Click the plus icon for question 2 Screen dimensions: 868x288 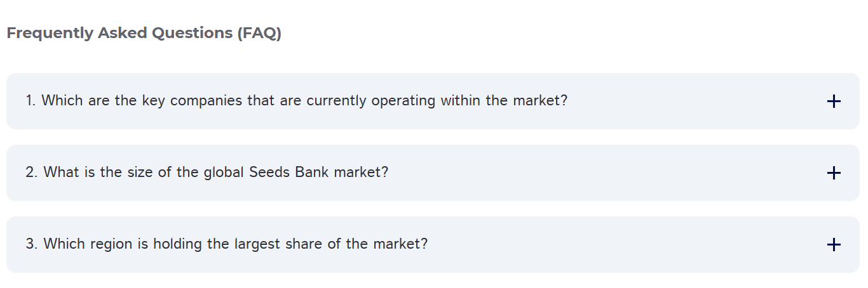tap(834, 173)
